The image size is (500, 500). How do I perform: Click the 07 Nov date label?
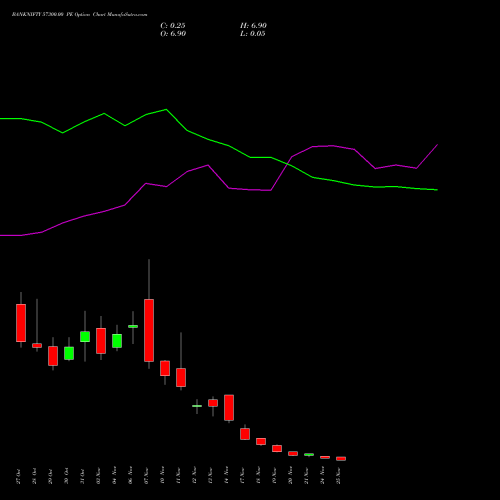[x=146, y=476]
